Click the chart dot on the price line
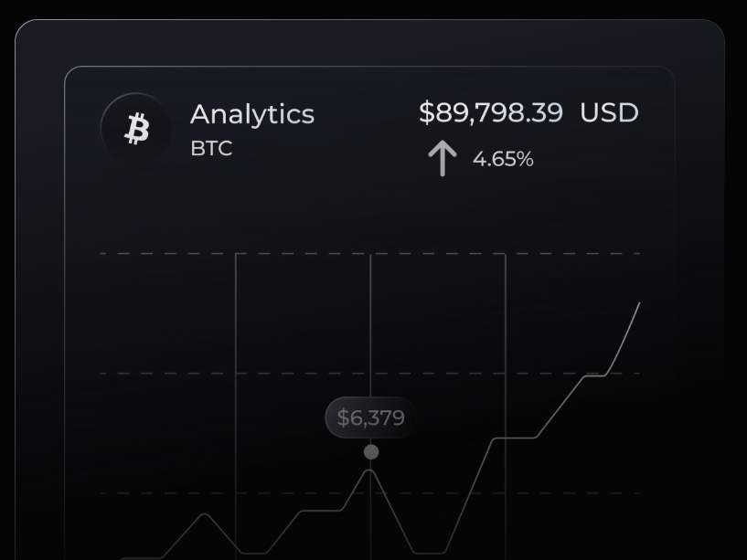The width and height of the screenshot is (747, 560). [370, 450]
